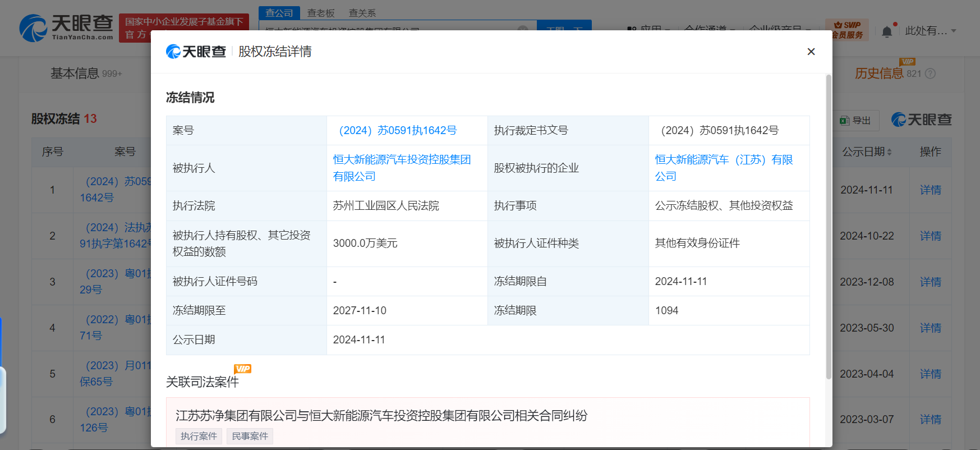Click 详情 for the 2023-05-30 row

pos(930,328)
